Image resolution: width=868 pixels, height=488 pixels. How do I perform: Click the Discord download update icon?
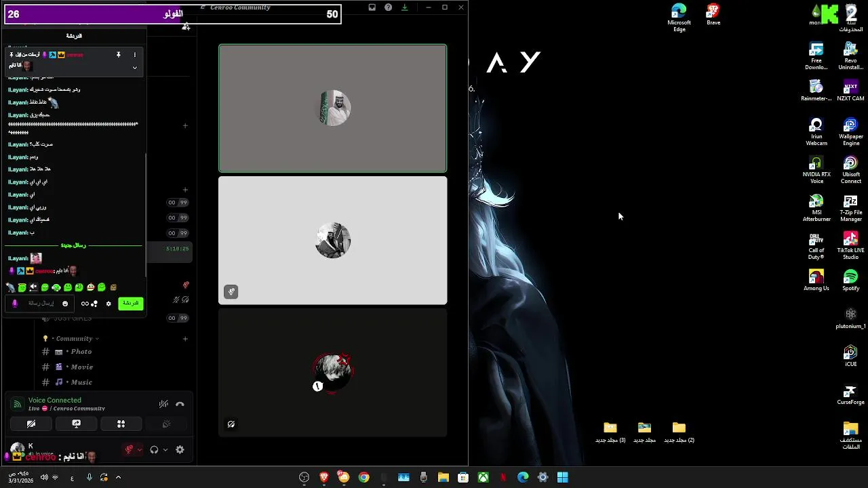coord(405,7)
